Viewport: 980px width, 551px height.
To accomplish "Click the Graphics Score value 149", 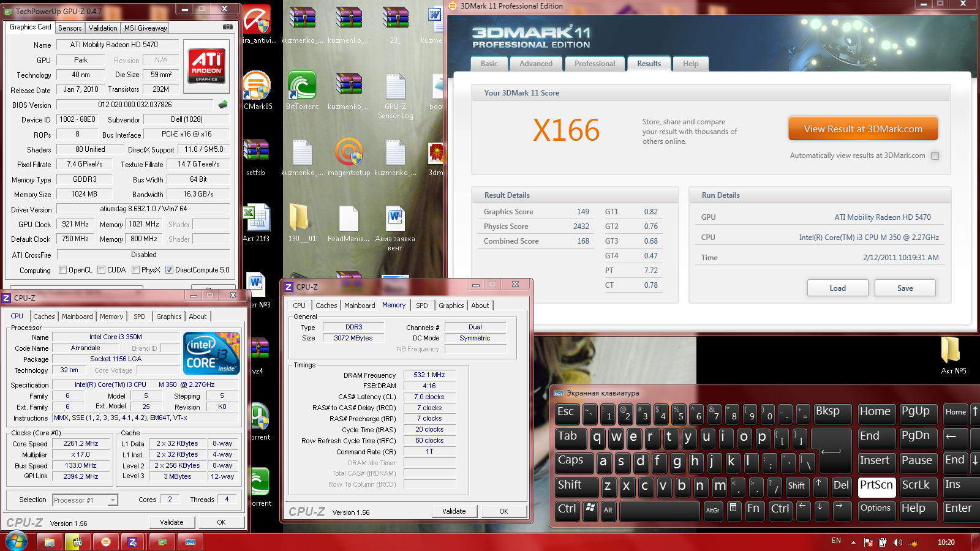I will (x=583, y=212).
